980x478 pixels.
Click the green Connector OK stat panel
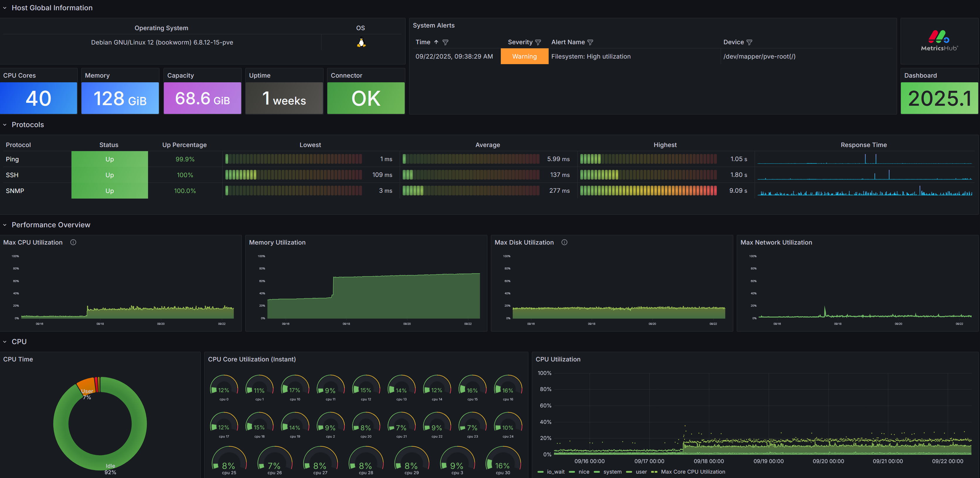pyautogui.click(x=366, y=98)
